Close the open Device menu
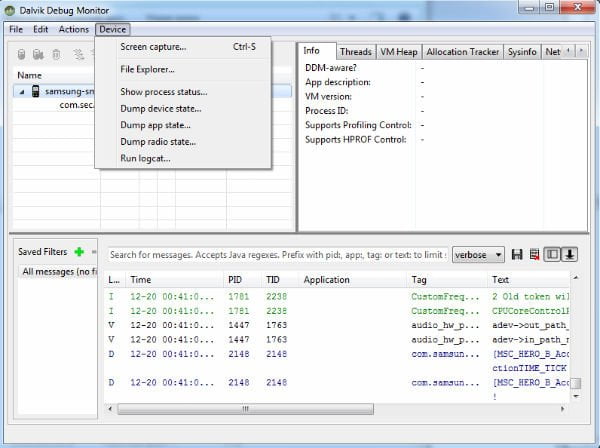Image resolution: width=600 pixels, height=448 pixels. [112, 29]
